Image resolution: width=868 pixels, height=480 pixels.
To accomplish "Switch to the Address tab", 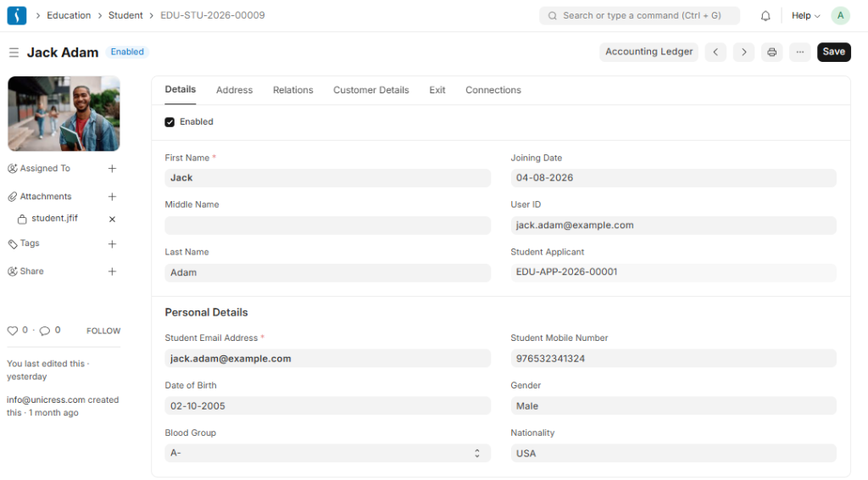I will point(234,90).
